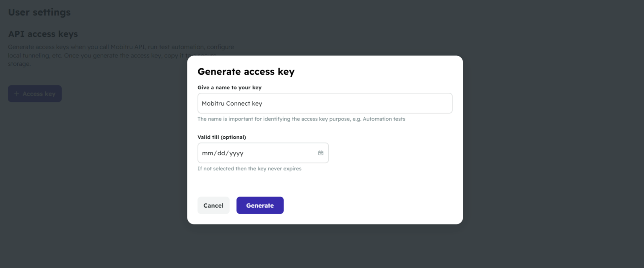
Task: Click the Generate access key dialog title
Action: click(246, 71)
